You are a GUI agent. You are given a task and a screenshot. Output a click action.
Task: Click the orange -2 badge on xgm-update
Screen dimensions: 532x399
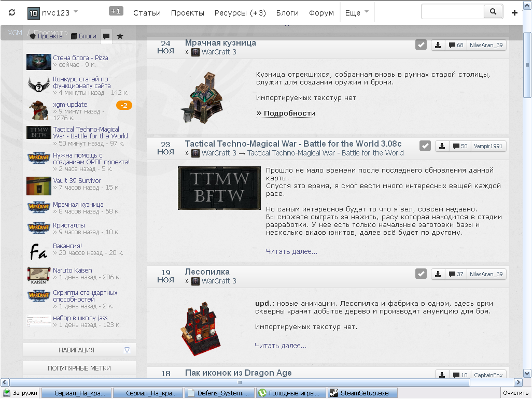(124, 105)
